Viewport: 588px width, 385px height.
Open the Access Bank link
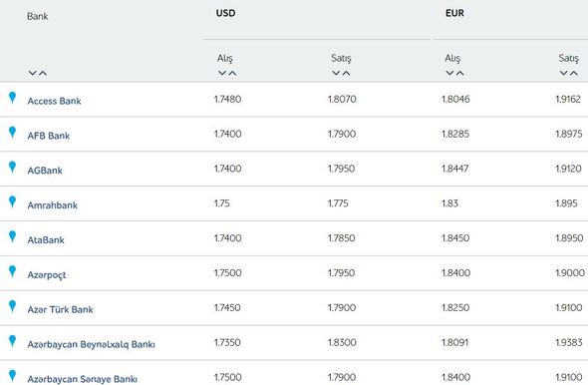[54, 101]
